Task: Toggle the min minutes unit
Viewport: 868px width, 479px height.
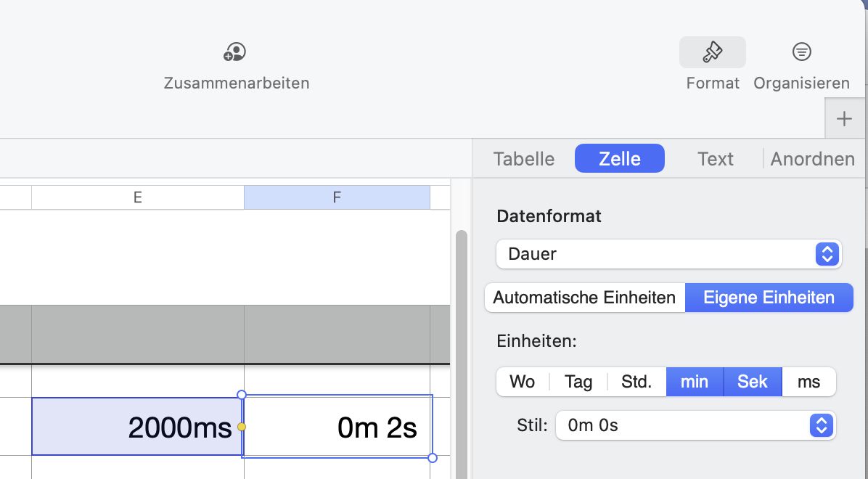Action: tap(695, 382)
